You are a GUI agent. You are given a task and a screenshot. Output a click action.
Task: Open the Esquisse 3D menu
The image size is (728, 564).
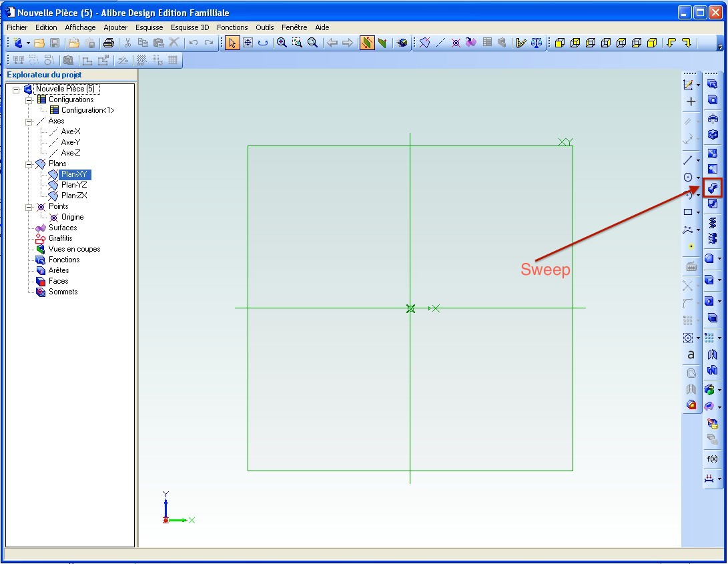click(190, 27)
